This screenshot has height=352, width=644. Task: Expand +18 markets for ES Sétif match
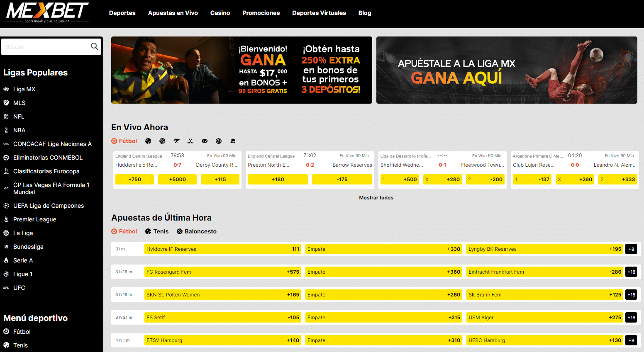coord(631,318)
